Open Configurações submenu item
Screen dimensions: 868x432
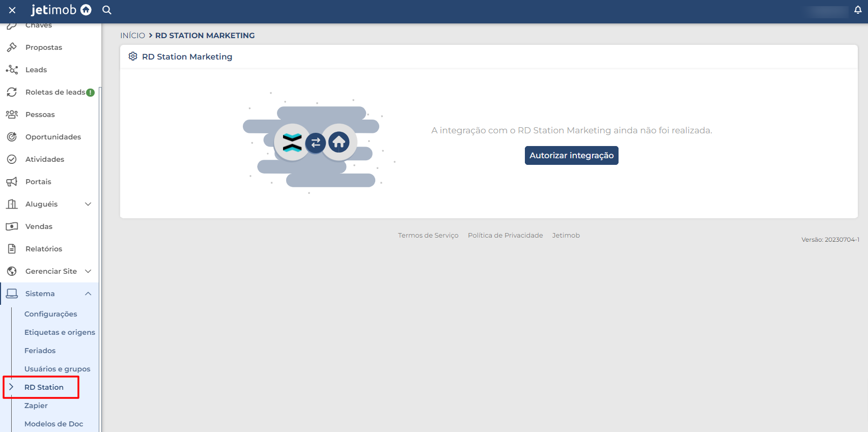pos(51,314)
